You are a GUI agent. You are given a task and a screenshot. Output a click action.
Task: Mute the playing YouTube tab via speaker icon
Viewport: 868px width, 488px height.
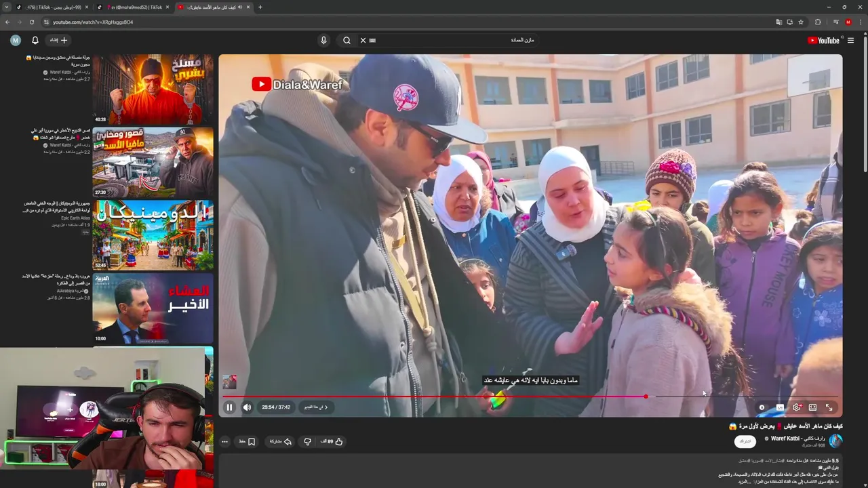pyautogui.click(x=240, y=7)
